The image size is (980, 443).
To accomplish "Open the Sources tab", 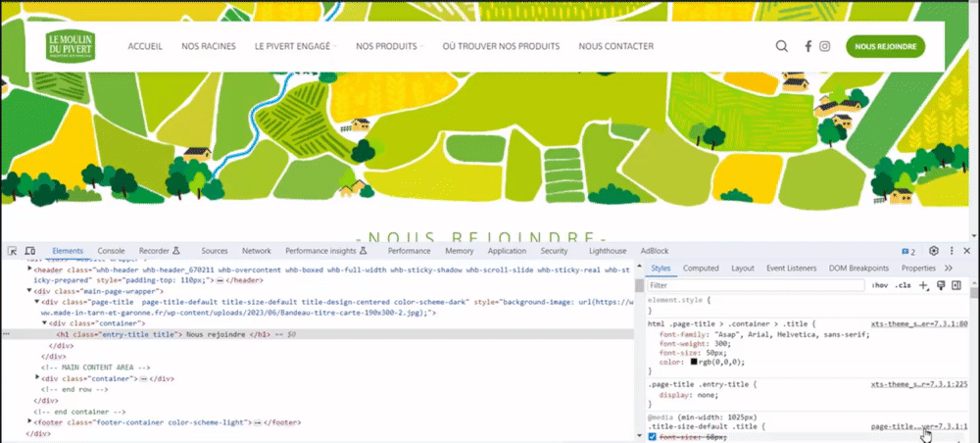I will coord(215,251).
